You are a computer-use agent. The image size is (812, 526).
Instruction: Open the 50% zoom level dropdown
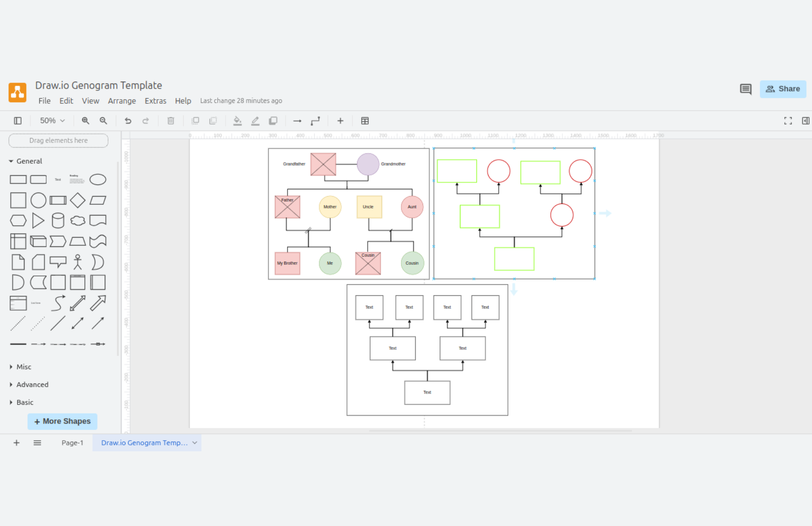[52, 121]
